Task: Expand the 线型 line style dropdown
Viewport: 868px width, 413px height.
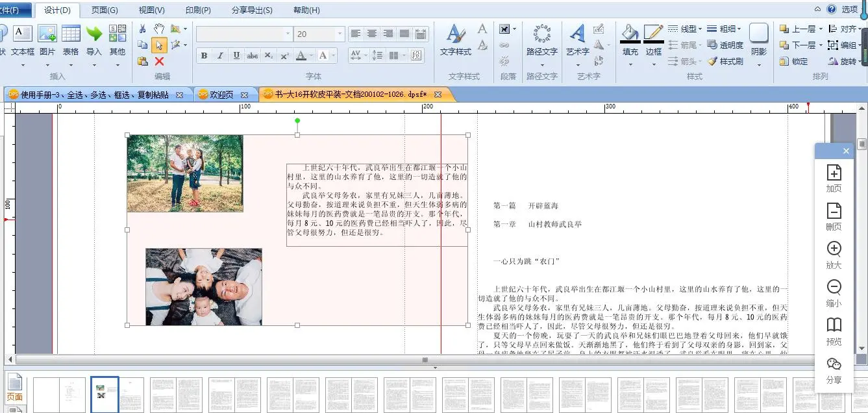Action: click(701, 29)
